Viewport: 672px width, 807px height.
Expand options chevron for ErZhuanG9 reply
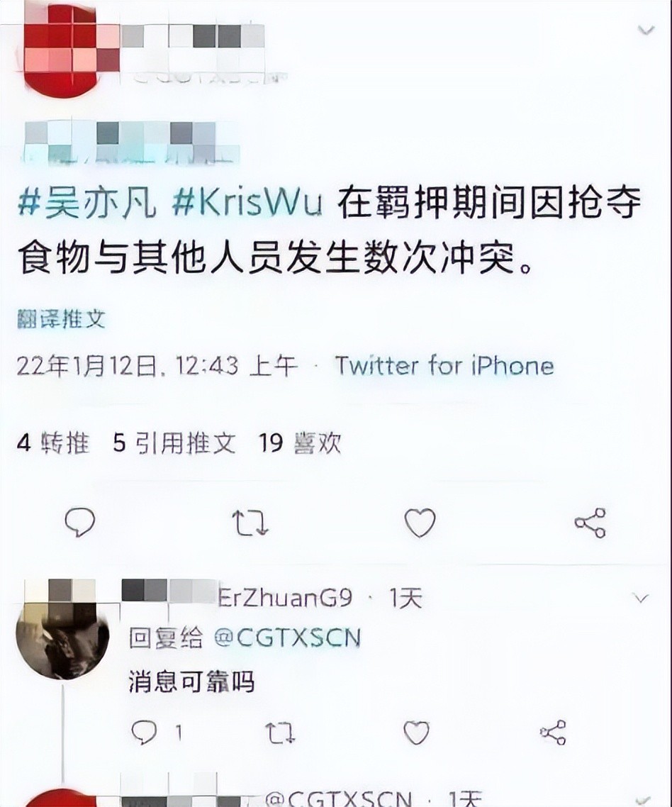pyautogui.click(x=641, y=598)
